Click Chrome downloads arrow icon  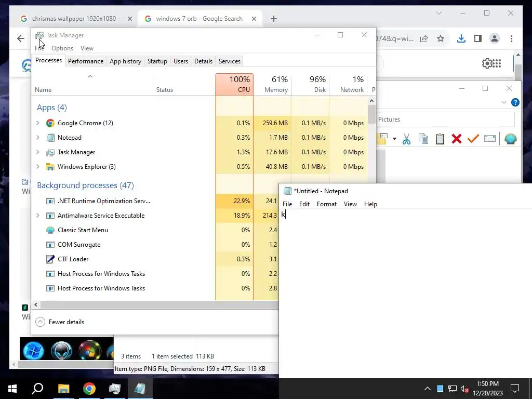pos(461,38)
